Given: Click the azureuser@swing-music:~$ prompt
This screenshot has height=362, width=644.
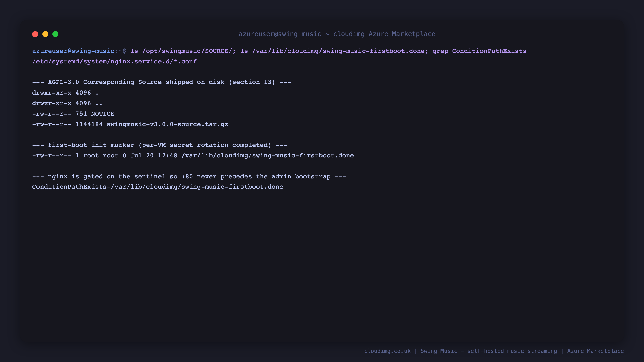Looking at the screenshot, I should [x=79, y=51].
